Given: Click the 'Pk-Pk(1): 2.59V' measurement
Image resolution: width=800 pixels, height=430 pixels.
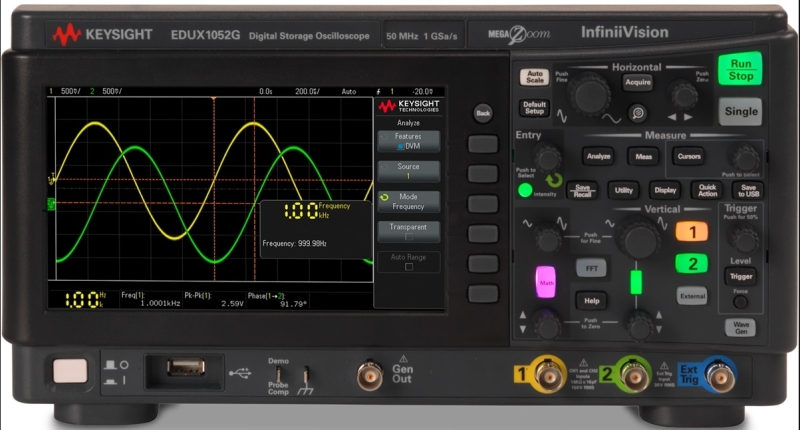Looking at the screenshot, I should click(x=214, y=299).
